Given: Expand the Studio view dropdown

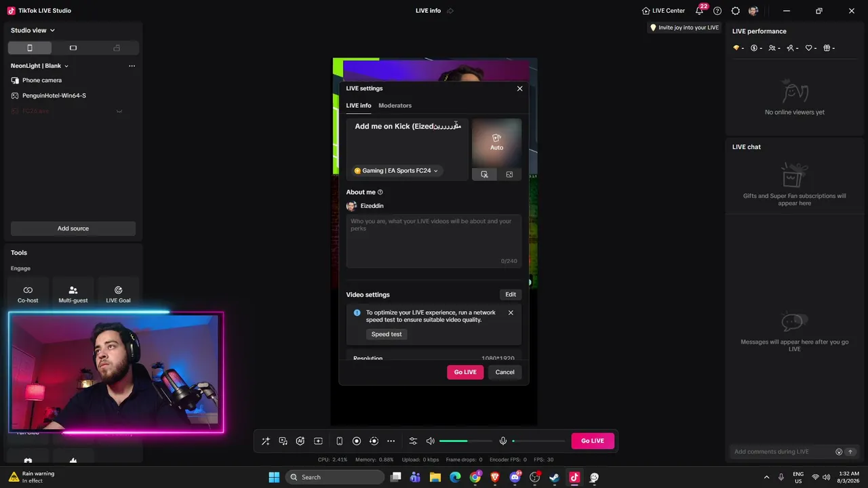Looking at the screenshot, I should click(33, 30).
